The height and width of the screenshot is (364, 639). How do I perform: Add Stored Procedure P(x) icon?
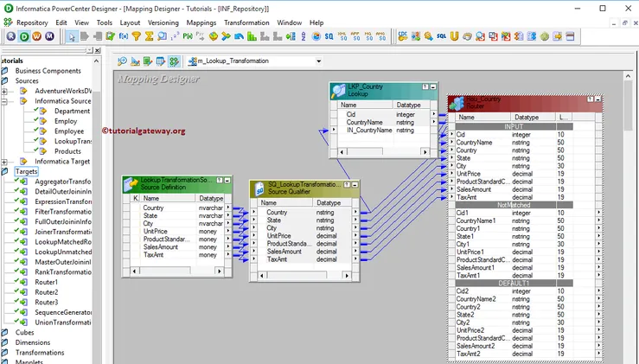188,36
